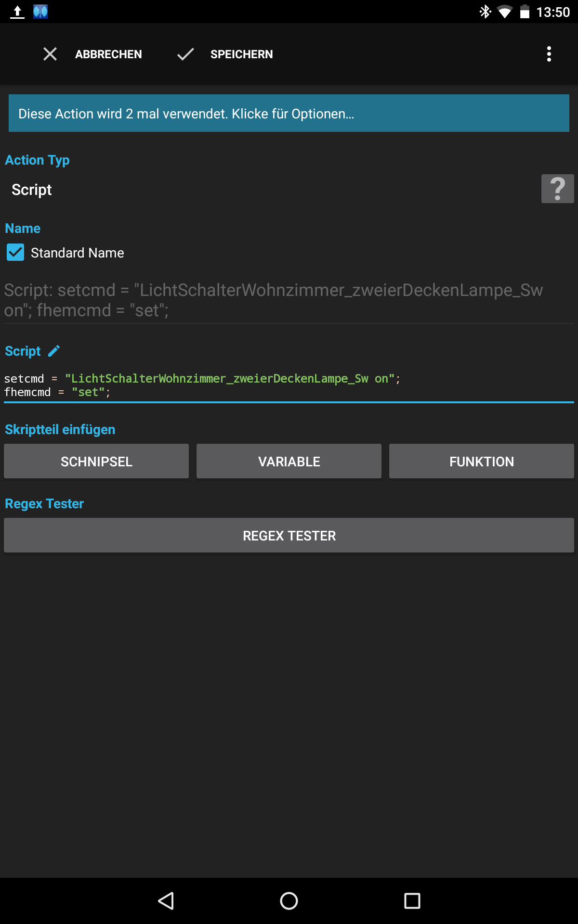
Task: Tap the Android back navigation button
Action: click(166, 901)
